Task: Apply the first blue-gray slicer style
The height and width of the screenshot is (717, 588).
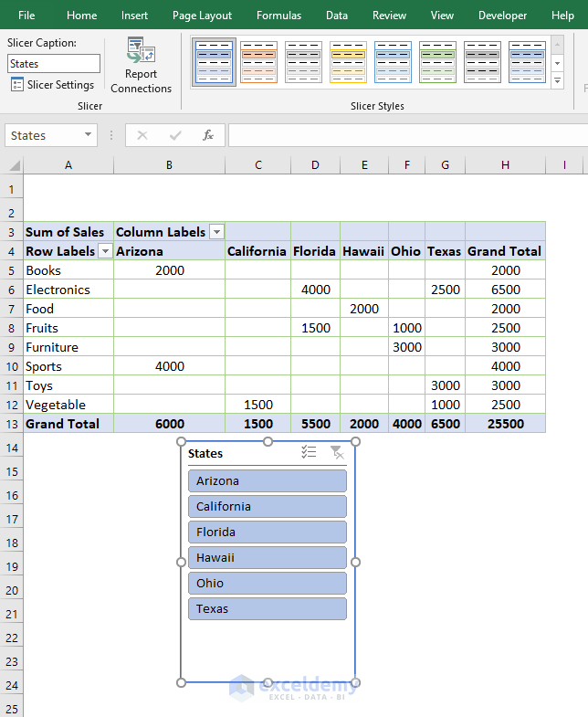Action: pyautogui.click(x=214, y=62)
